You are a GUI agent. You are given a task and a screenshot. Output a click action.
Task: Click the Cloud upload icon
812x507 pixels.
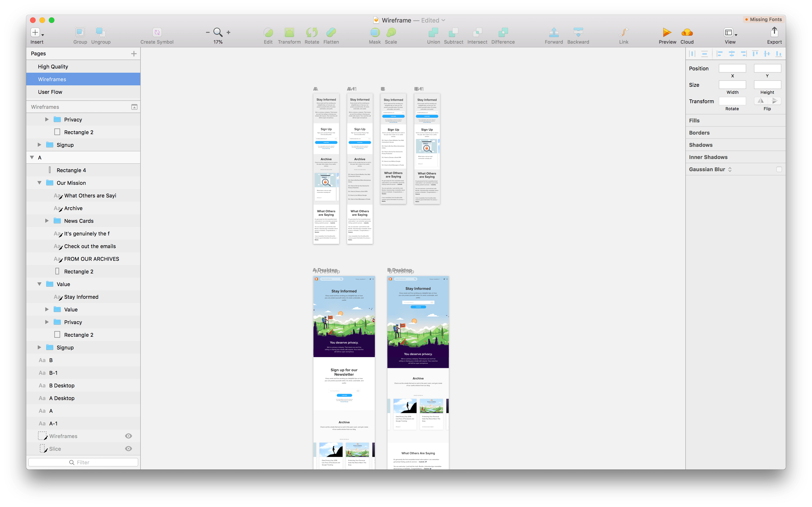point(687,33)
